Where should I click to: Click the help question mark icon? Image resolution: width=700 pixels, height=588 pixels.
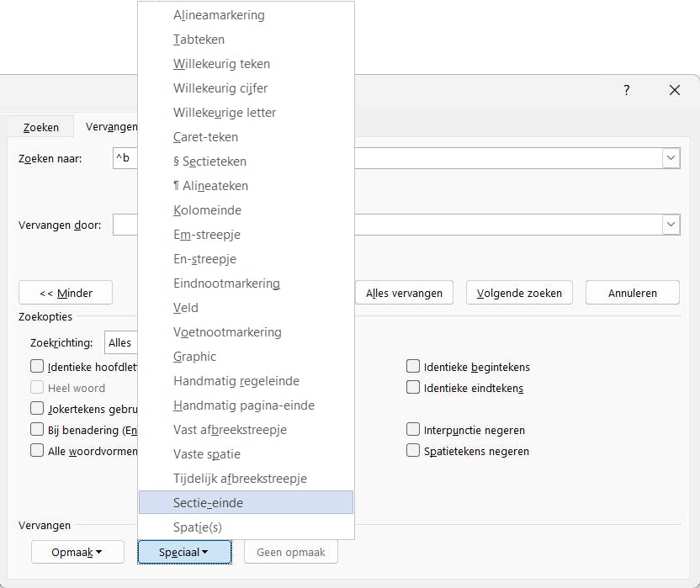(x=627, y=91)
